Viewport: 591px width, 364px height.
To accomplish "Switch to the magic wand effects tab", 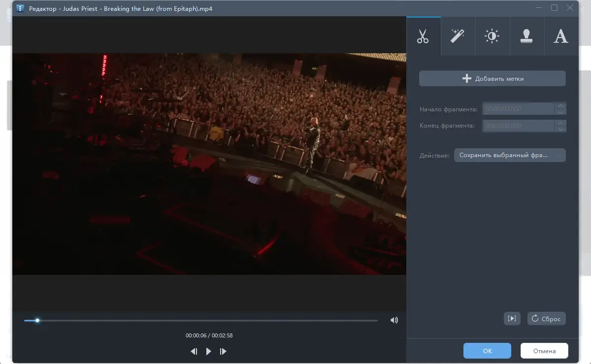I will pos(458,36).
